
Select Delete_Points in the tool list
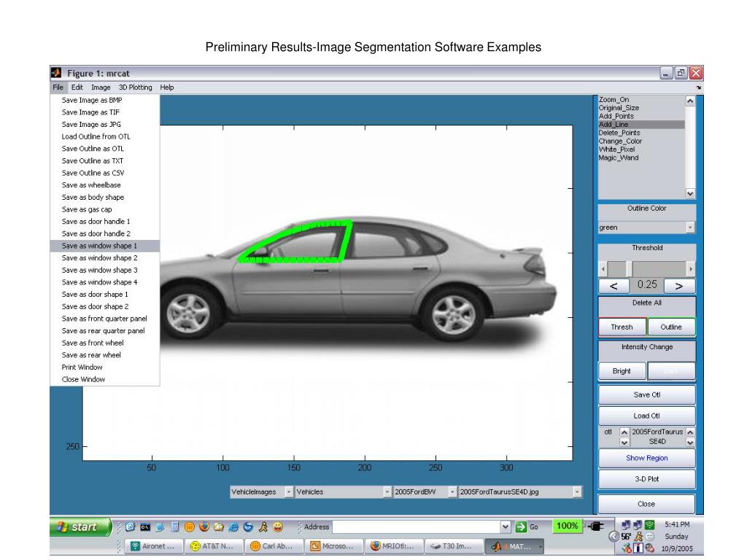(641, 133)
